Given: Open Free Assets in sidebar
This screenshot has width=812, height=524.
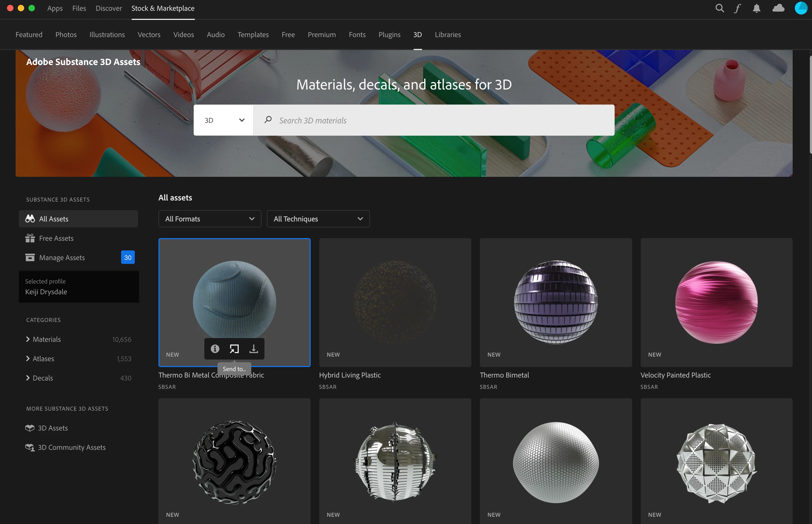Looking at the screenshot, I should click(56, 238).
